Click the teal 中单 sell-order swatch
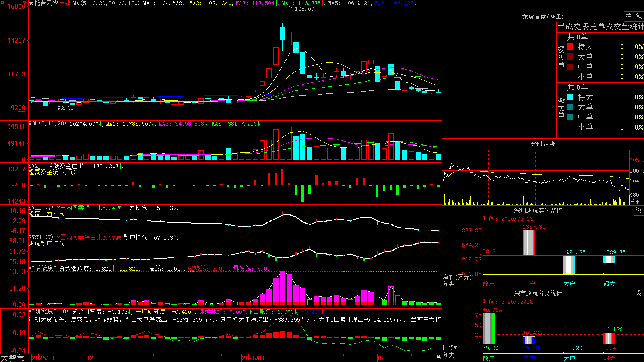644x362 pixels. point(570,117)
